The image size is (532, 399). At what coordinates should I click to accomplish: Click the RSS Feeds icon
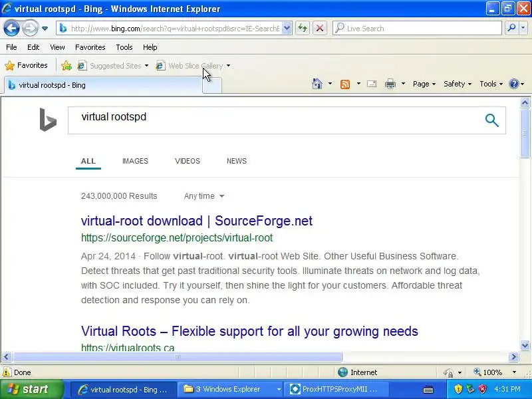coord(345,84)
